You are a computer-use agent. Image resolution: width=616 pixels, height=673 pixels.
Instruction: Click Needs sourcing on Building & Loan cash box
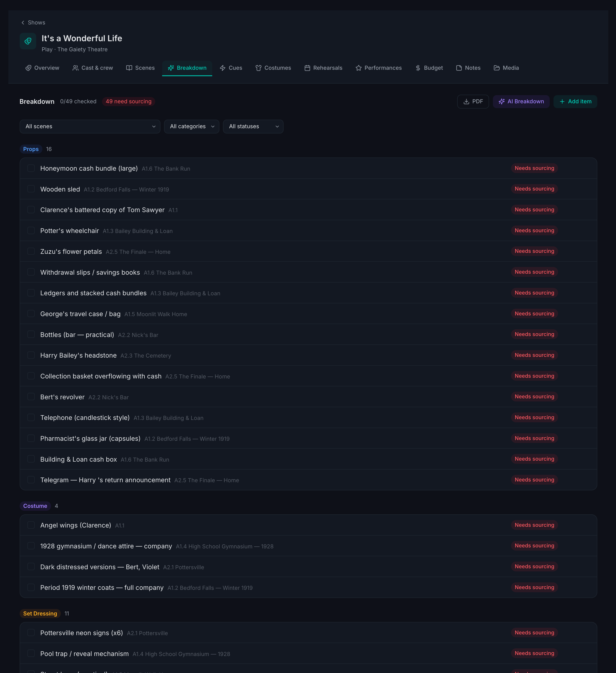534,459
